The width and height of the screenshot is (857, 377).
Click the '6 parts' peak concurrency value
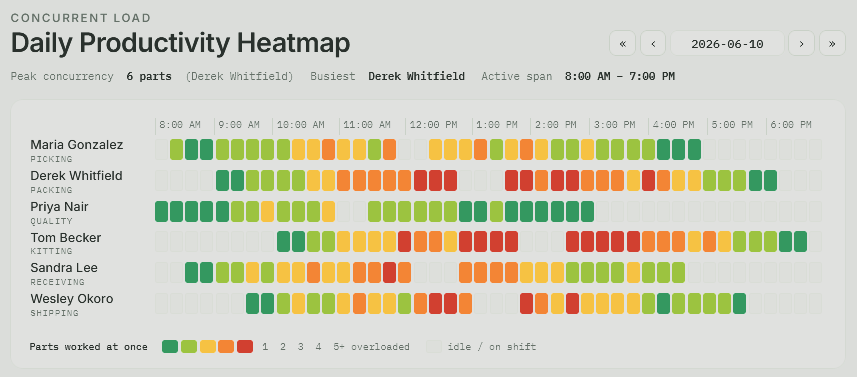click(x=149, y=76)
